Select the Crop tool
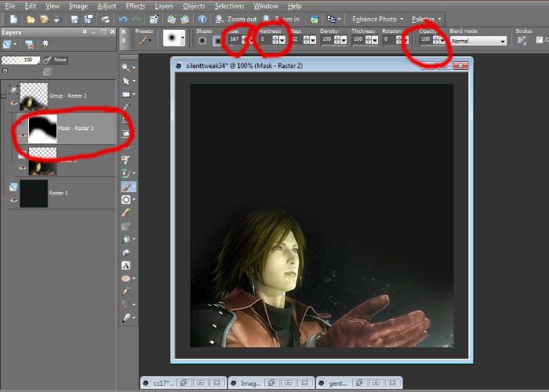This screenshot has width=549, height=392. [x=125, y=121]
